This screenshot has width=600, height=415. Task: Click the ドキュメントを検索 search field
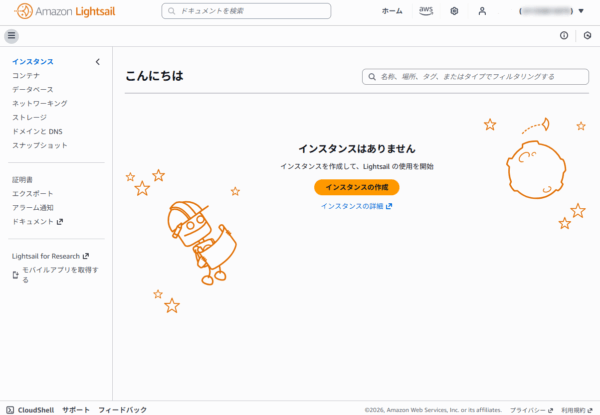[x=246, y=11]
